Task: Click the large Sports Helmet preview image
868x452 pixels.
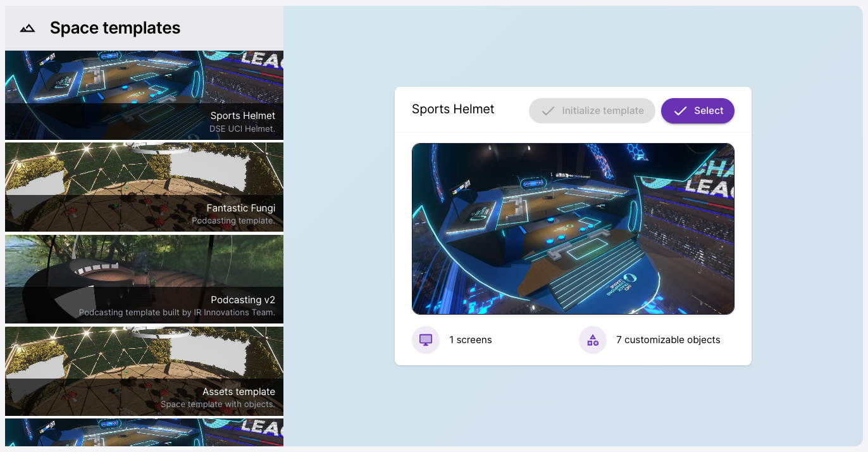Action: point(573,229)
